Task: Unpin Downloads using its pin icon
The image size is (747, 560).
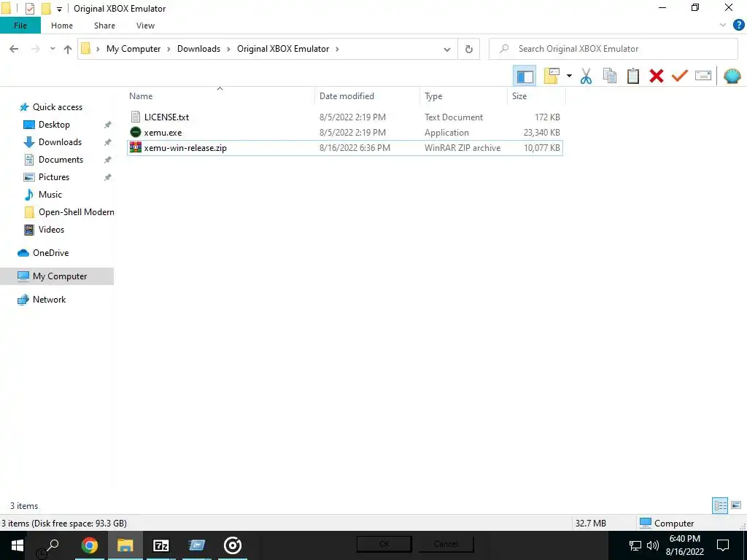Action: (108, 142)
